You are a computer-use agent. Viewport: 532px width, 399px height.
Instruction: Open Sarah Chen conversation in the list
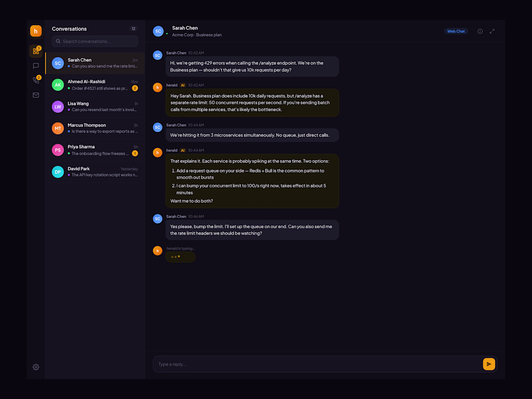point(95,63)
